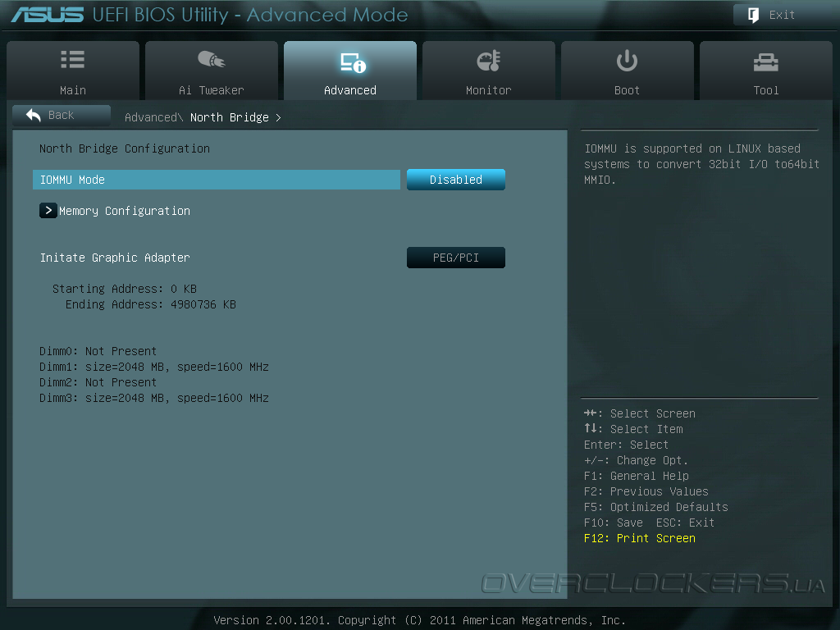The height and width of the screenshot is (630, 840).
Task: Open the Boot tab
Action: pos(628,71)
